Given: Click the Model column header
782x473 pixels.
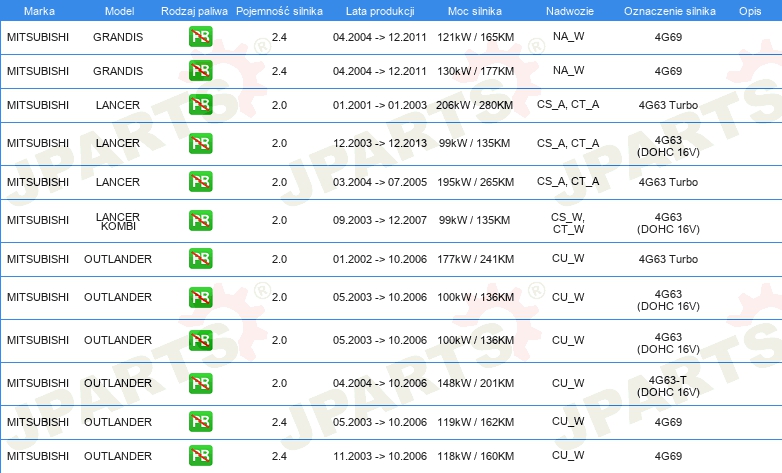Looking at the screenshot, I should [x=119, y=11].
